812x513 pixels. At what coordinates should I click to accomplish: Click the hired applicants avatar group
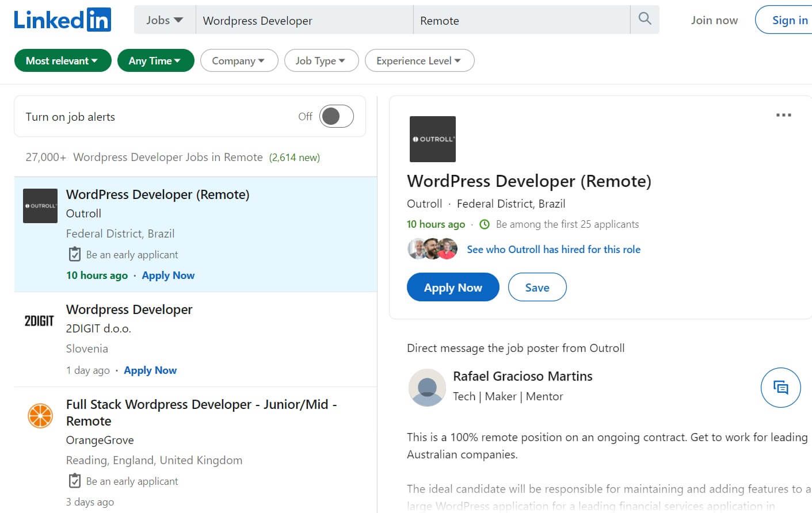(x=432, y=248)
